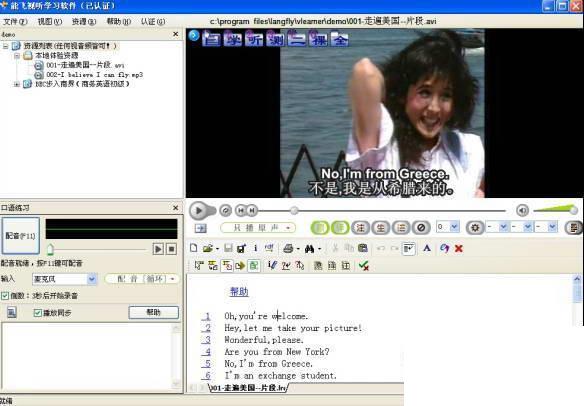Image resolution: width=584 pixels, height=406 pixels.
Task: Open Find with the binoculars icon
Action: coord(309,248)
